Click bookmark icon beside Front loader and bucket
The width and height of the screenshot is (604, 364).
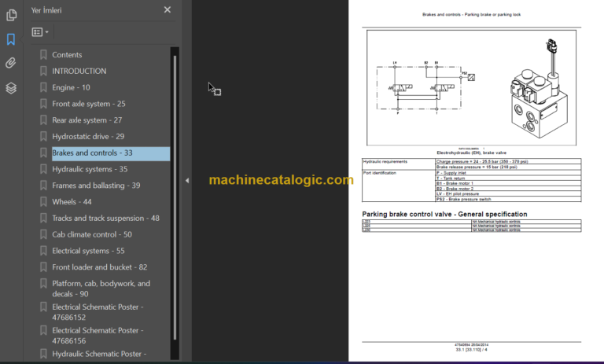tap(43, 267)
